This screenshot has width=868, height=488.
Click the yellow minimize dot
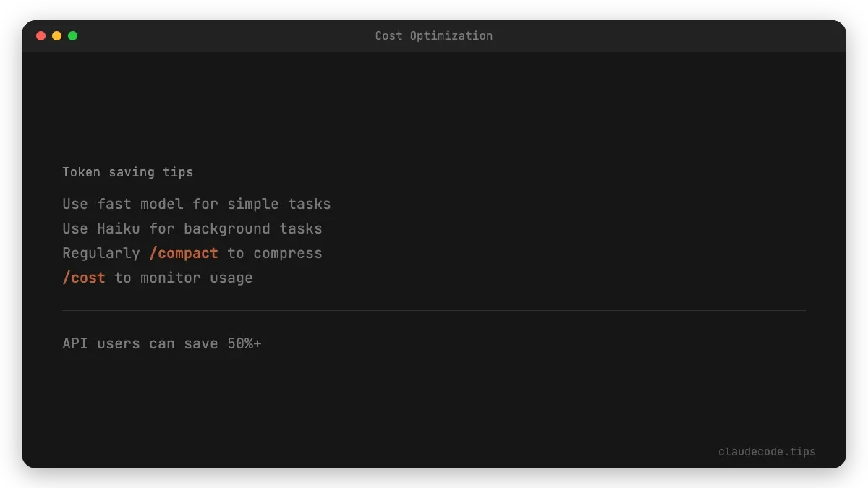click(56, 35)
